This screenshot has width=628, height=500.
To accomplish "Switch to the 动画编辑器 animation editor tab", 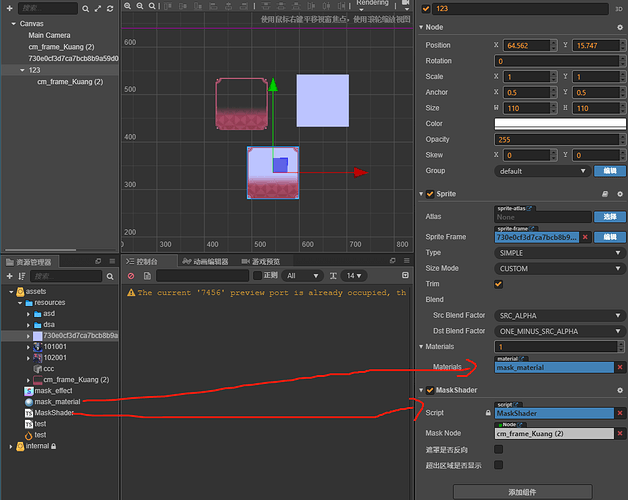I will (x=205, y=262).
